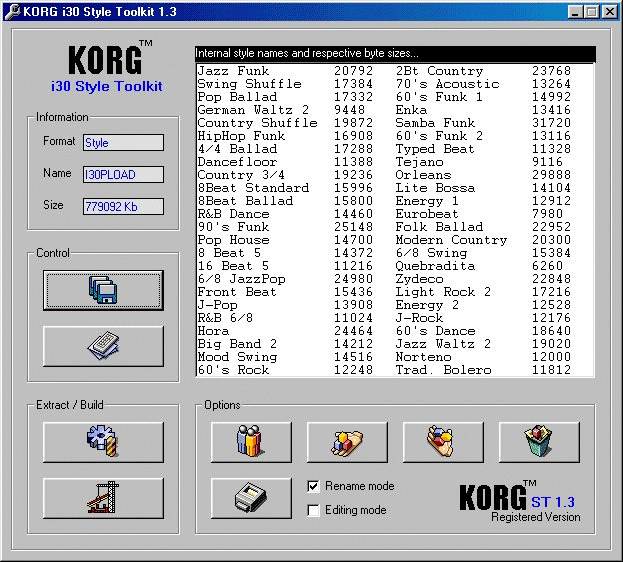Screen dimensions: 623x562
Task: Toggle the Editing mode checkbox
Action: tap(313, 510)
